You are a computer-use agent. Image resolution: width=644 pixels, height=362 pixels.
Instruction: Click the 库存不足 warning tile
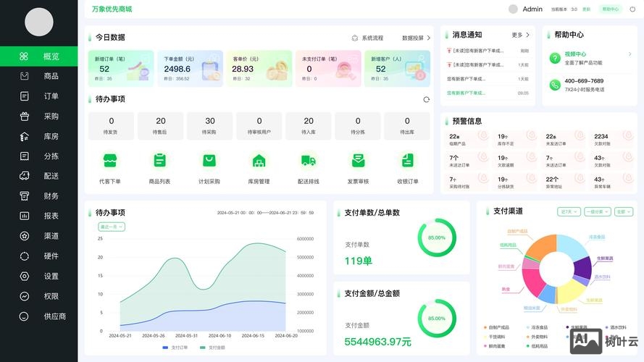click(x=517, y=139)
